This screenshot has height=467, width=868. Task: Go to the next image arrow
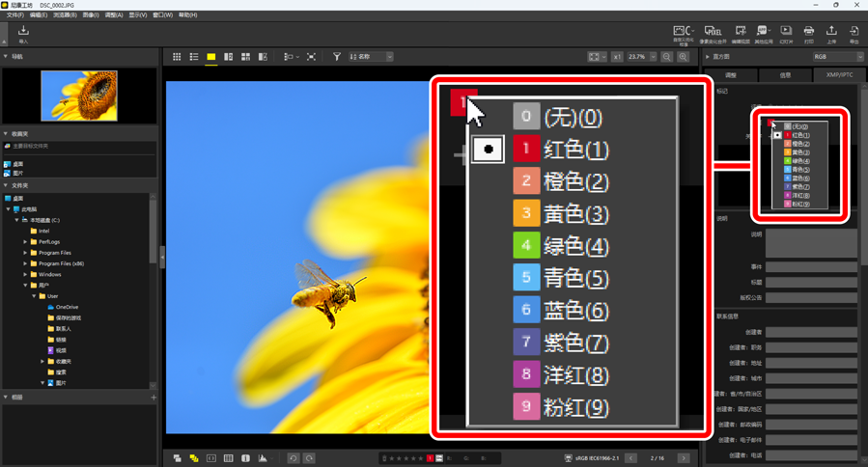pyautogui.click(x=684, y=458)
